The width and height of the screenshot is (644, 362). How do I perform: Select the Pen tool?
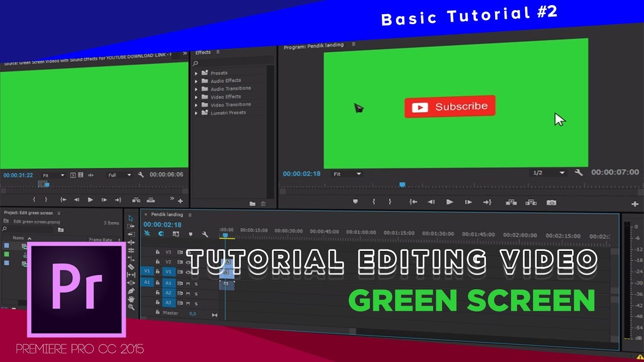pyautogui.click(x=131, y=291)
